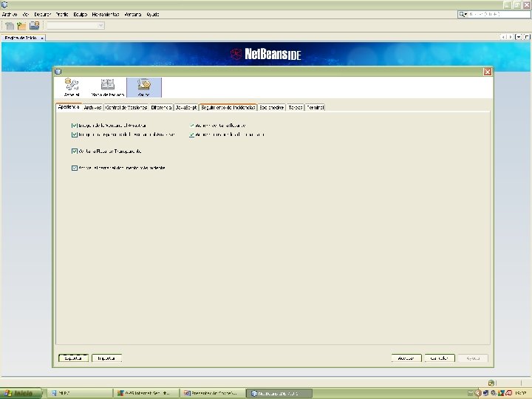The height and width of the screenshot is (399, 532).
Task: Click the NetBeans app icon in title bar
Action: coord(4,4)
